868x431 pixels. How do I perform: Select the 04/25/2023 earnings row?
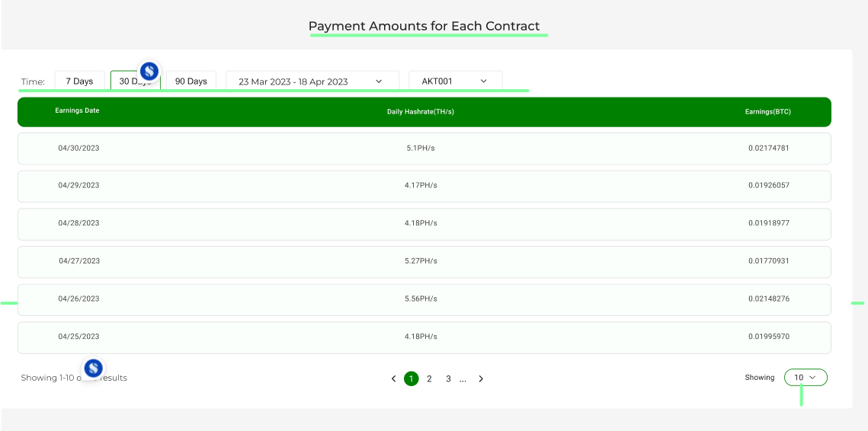(x=424, y=337)
